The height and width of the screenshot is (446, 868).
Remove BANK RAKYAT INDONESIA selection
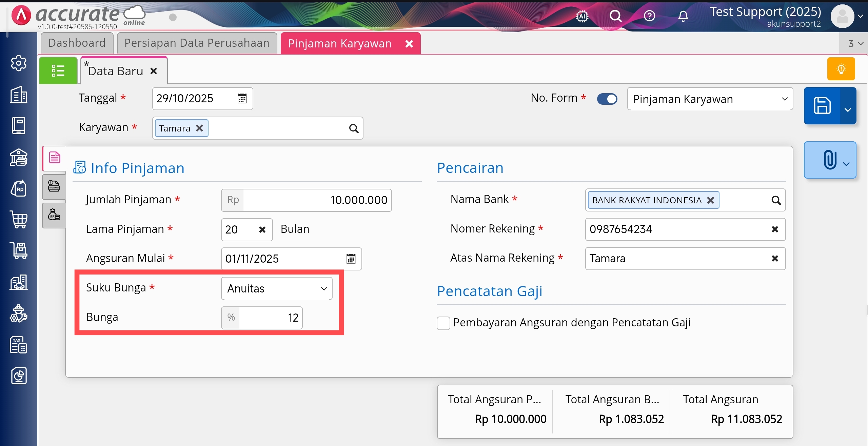point(711,200)
